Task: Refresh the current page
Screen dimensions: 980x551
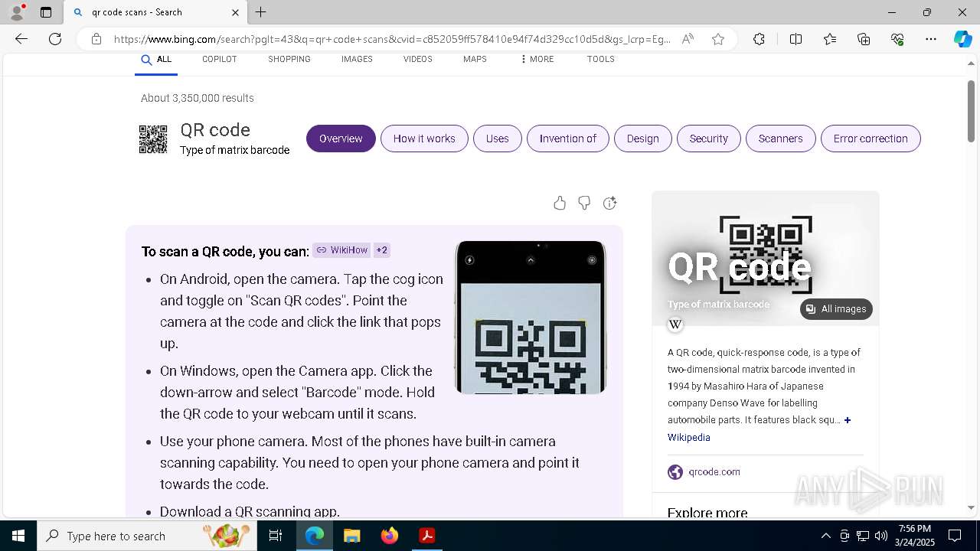Action: click(x=55, y=39)
